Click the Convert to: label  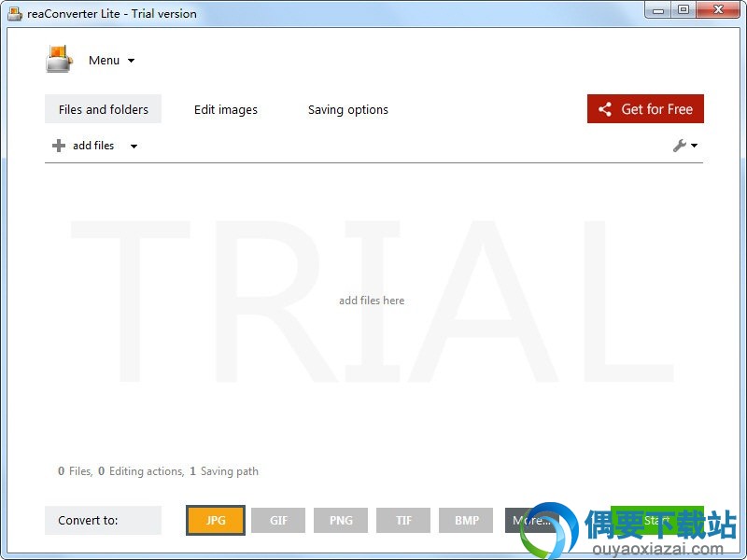(x=103, y=521)
